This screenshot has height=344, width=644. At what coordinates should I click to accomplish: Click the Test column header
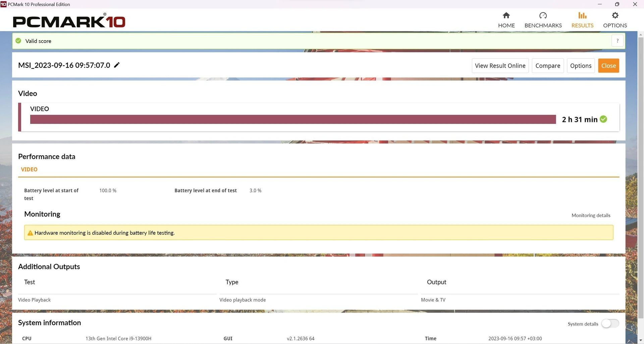click(x=30, y=282)
